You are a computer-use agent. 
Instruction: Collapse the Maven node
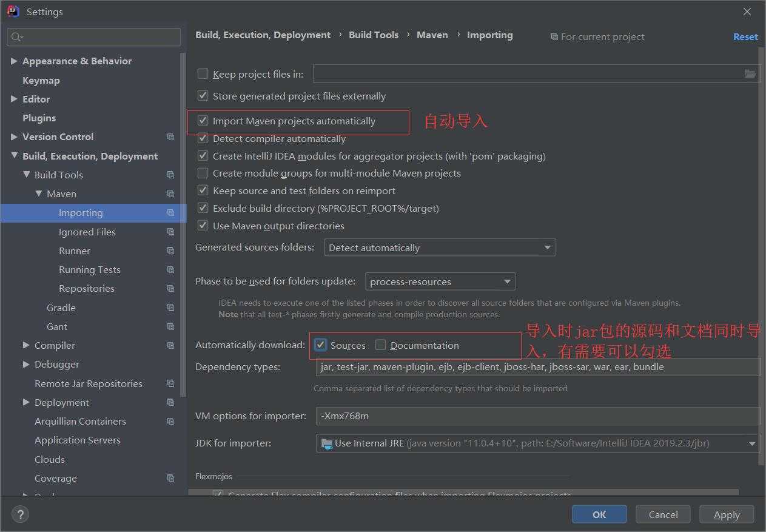38,194
